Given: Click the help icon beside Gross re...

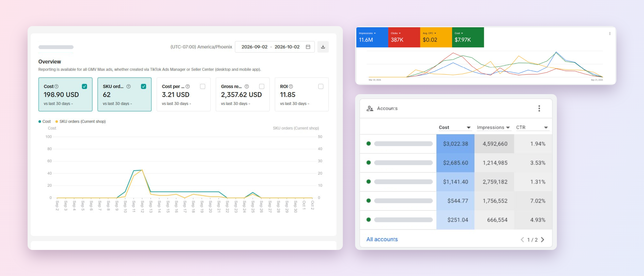Looking at the screenshot, I should [247, 86].
